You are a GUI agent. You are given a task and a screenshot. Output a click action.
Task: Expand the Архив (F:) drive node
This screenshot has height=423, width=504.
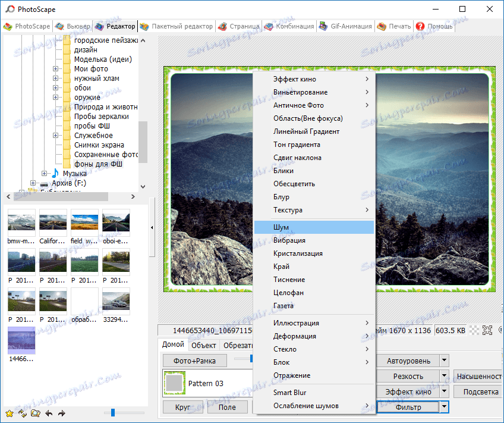[33, 183]
